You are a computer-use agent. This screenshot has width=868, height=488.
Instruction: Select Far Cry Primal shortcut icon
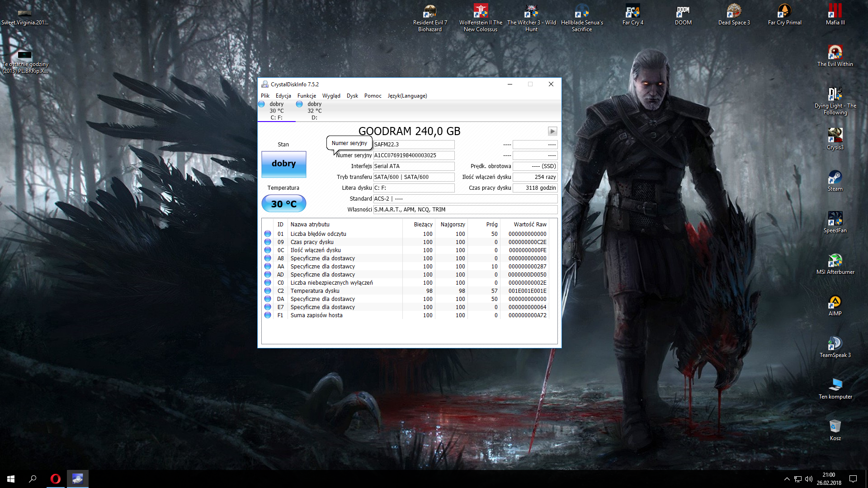(784, 15)
